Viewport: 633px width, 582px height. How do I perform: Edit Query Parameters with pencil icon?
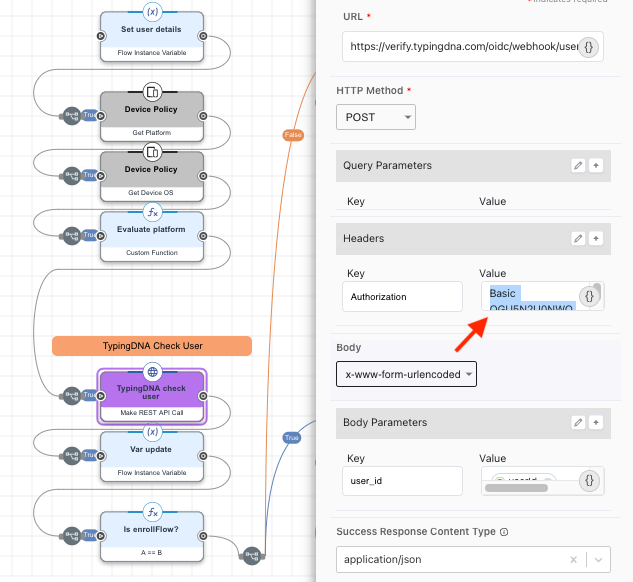(578, 165)
